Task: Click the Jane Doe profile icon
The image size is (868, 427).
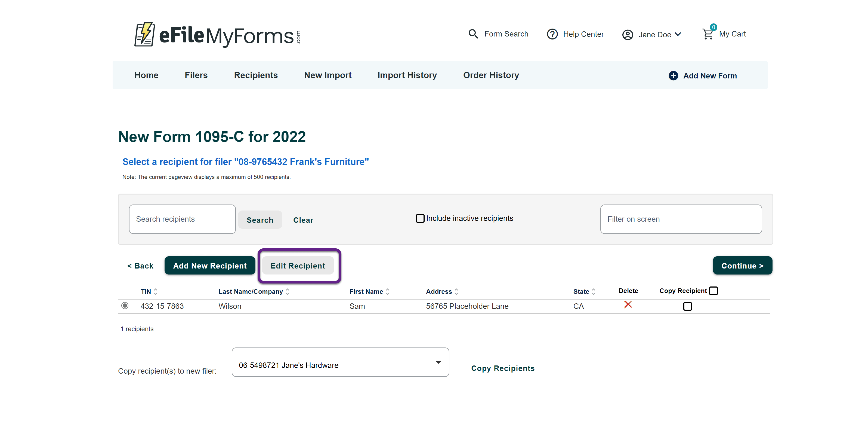Action: [628, 34]
